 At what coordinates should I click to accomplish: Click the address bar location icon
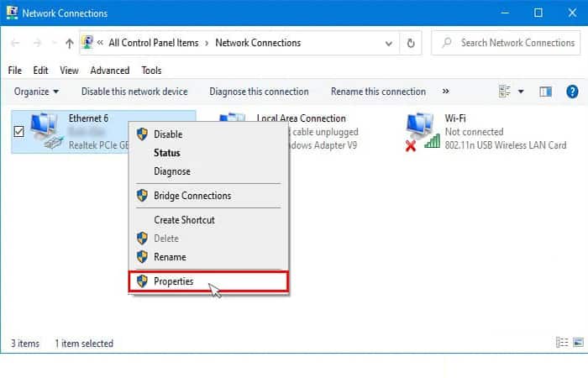coord(87,42)
